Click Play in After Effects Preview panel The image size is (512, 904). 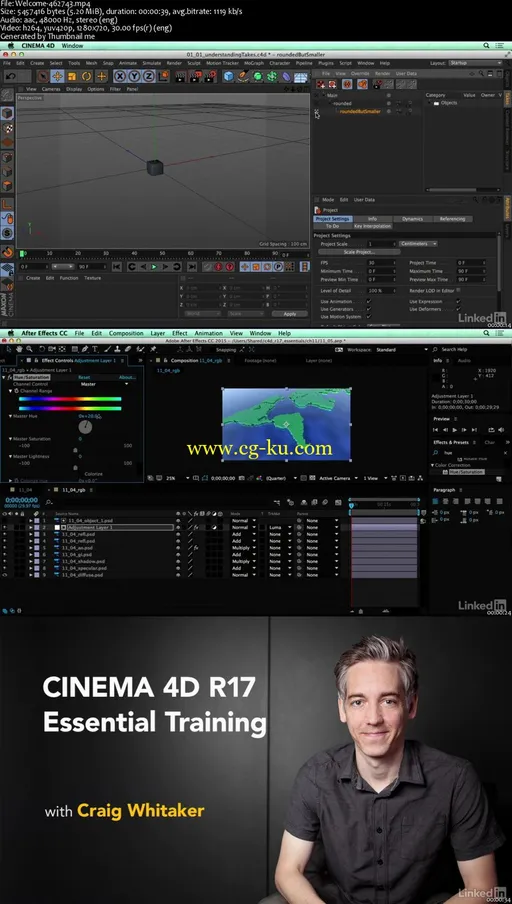(454, 430)
